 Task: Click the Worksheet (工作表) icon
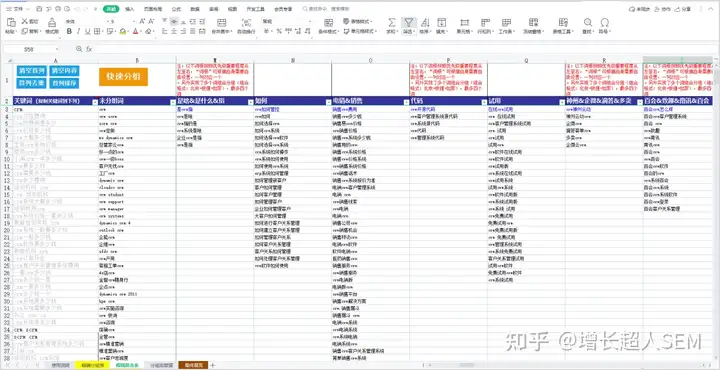pos(506,22)
